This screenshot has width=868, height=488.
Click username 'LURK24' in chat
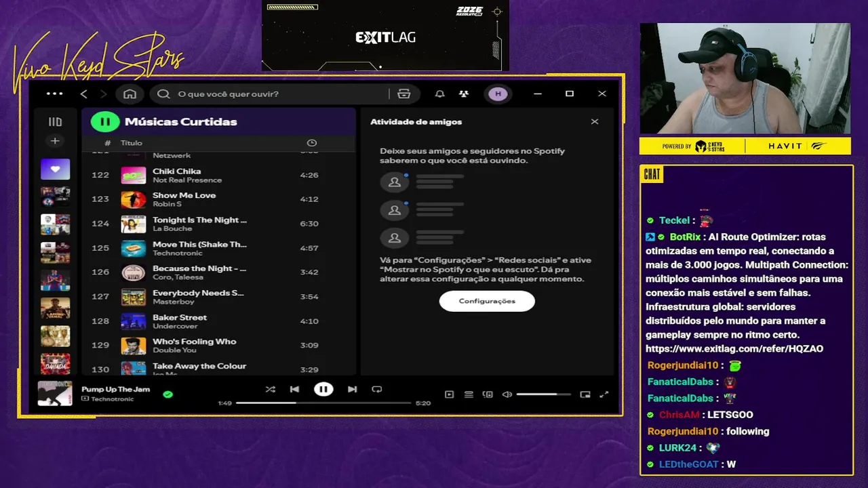(679, 448)
